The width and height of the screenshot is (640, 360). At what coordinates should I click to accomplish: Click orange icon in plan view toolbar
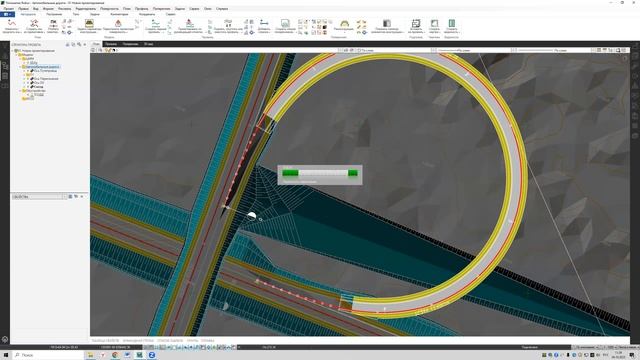[x=108, y=50]
